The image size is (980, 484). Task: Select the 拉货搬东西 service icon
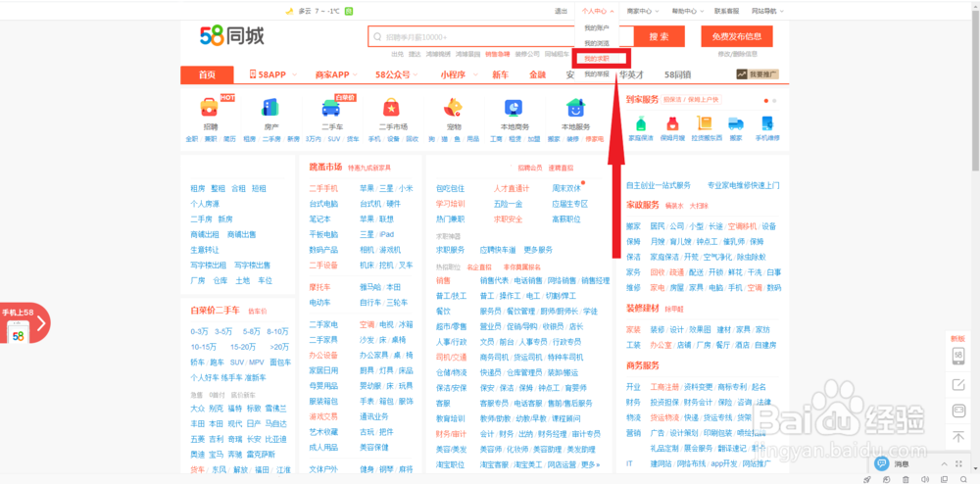(x=705, y=123)
